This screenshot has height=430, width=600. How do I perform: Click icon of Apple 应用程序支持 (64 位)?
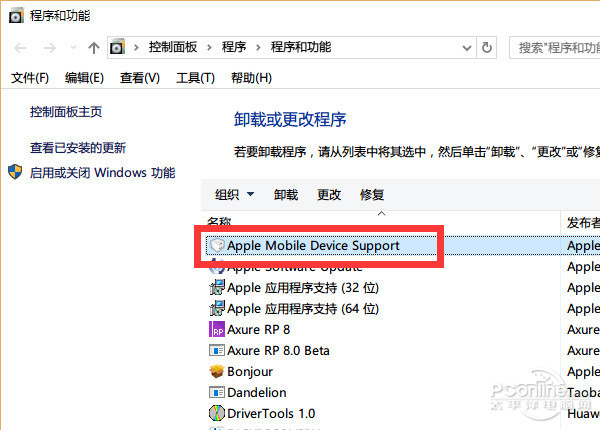pyautogui.click(x=217, y=308)
